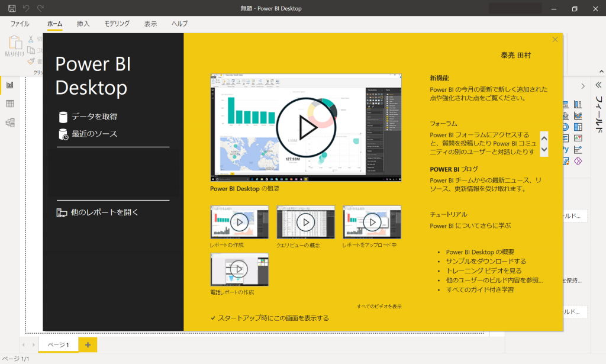Close the start screen with X

[x=555, y=40]
